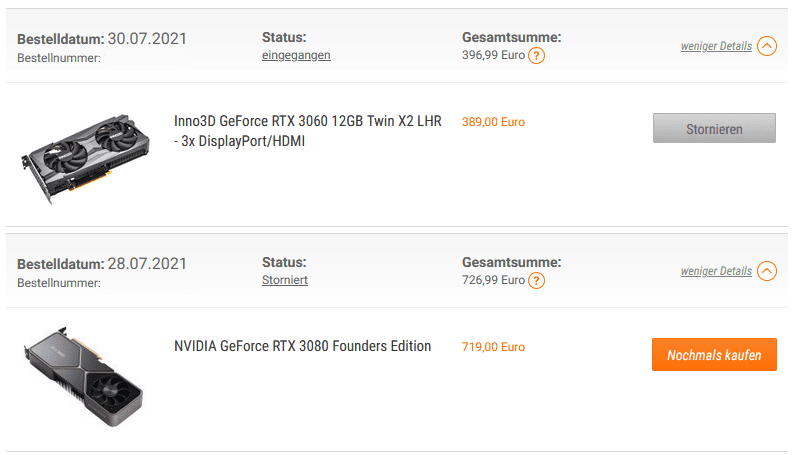Open the Inno3D RTX 3060 product image
Image resolution: width=801 pixels, height=455 pixels.
coord(83,155)
